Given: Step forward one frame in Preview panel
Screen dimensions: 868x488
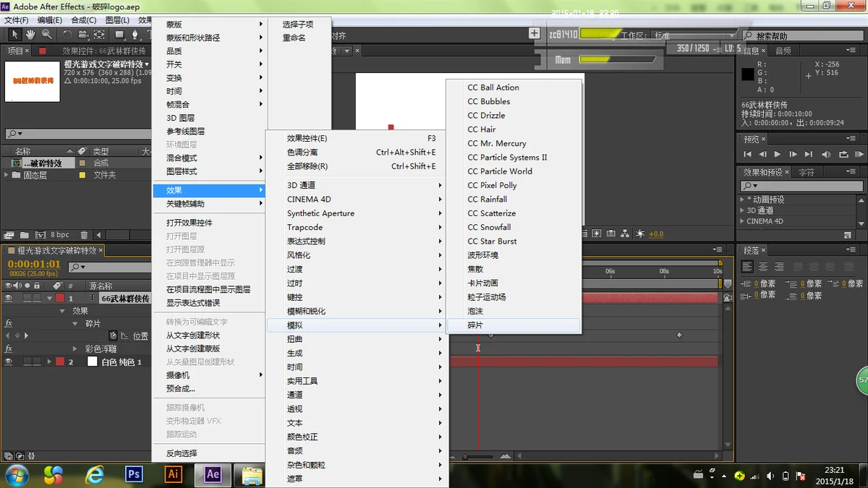Looking at the screenshot, I should point(793,154).
